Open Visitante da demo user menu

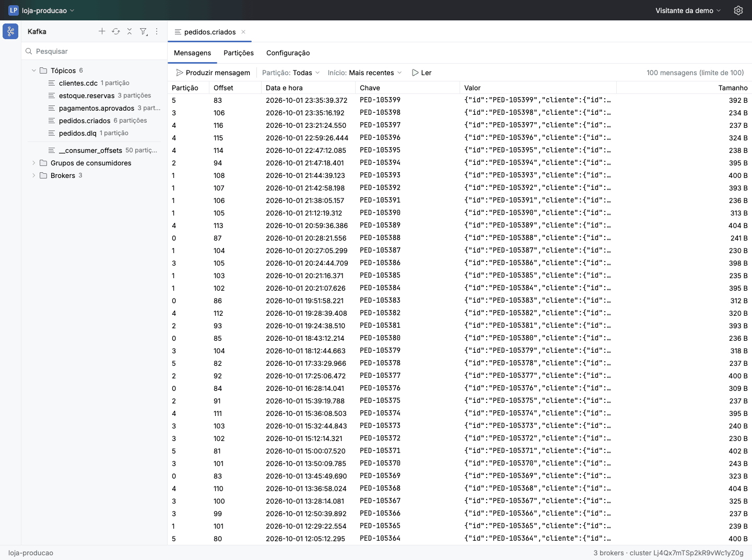[688, 10]
